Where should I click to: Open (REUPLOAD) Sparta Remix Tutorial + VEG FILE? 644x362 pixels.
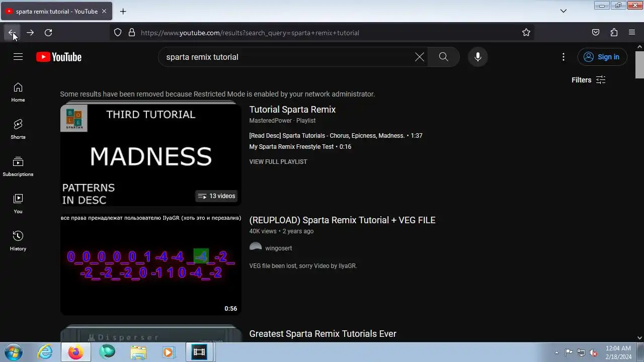342,220
